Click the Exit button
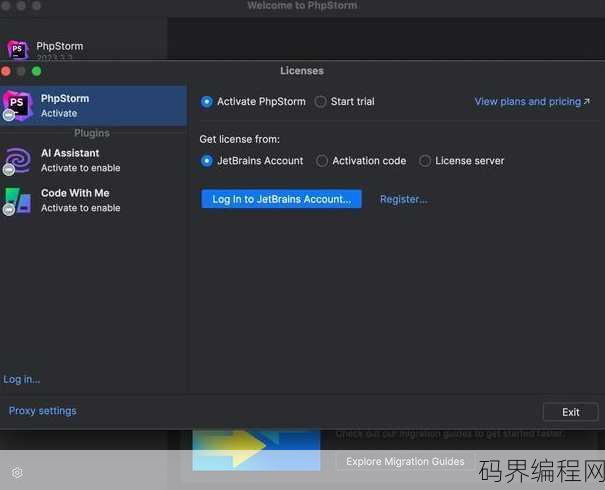This screenshot has width=605, height=490. [571, 412]
